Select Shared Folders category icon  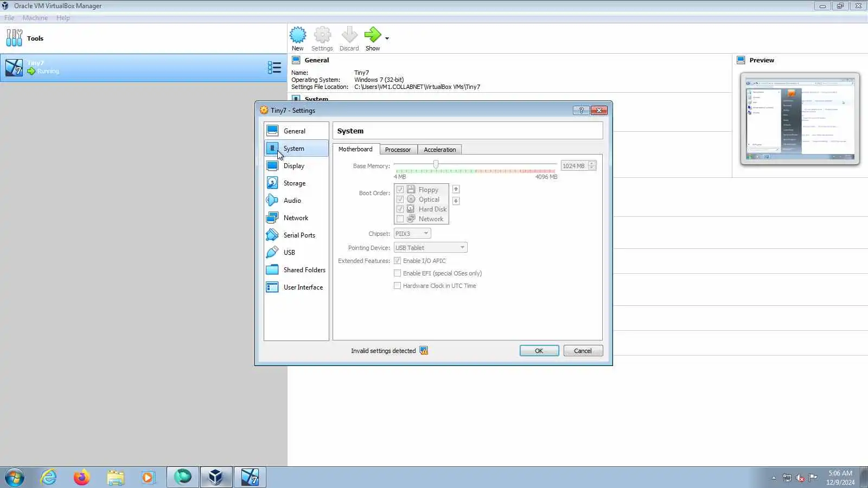(x=272, y=270)
